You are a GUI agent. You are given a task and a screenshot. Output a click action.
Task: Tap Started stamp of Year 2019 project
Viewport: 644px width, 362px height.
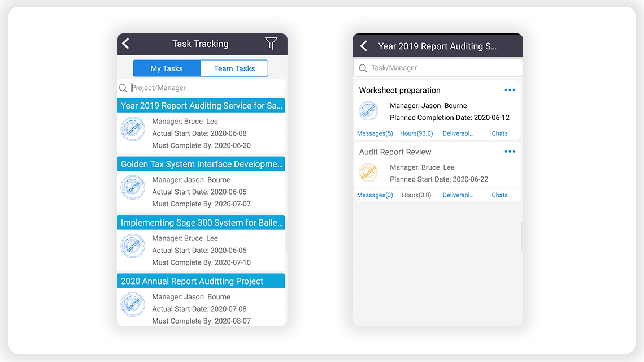[133, 129]
